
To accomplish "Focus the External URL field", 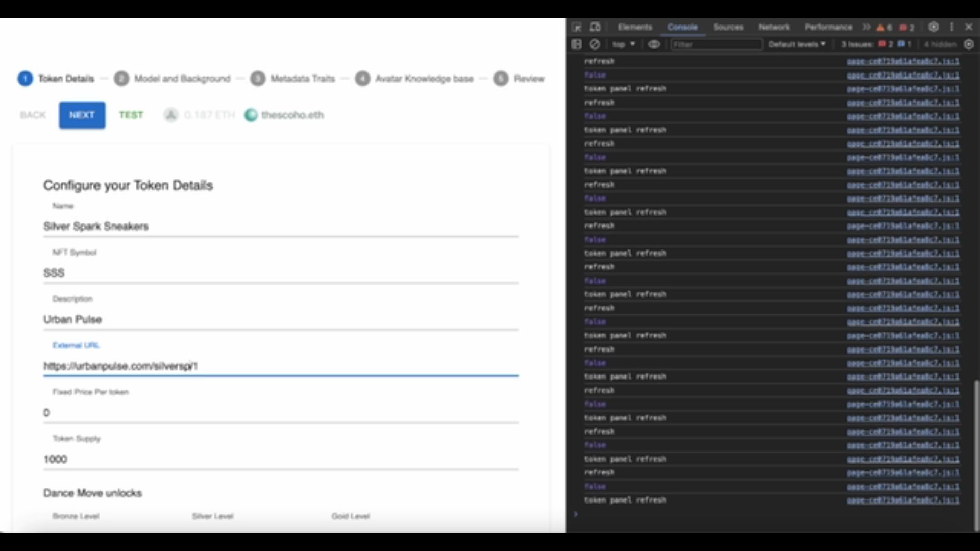I will click(281, 366).
